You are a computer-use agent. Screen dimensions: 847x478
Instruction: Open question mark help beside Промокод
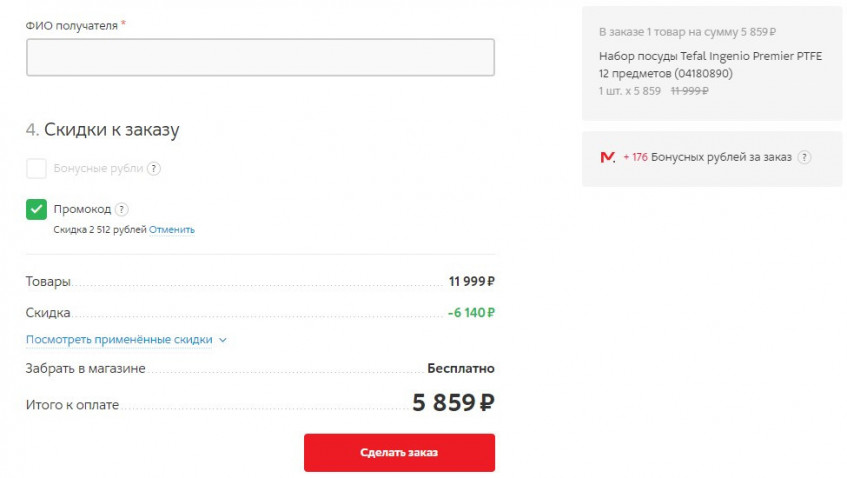click(122, 209)
